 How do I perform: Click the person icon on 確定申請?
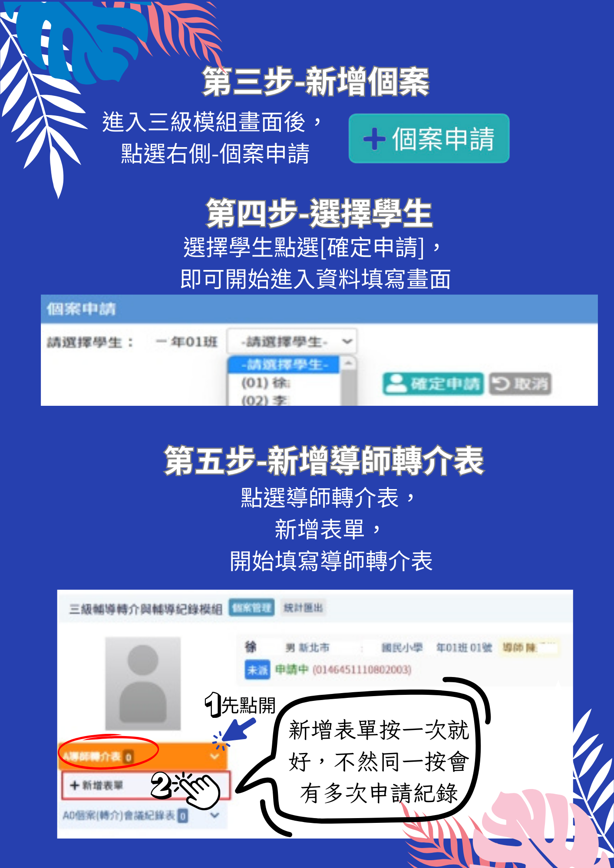point(396,383)
